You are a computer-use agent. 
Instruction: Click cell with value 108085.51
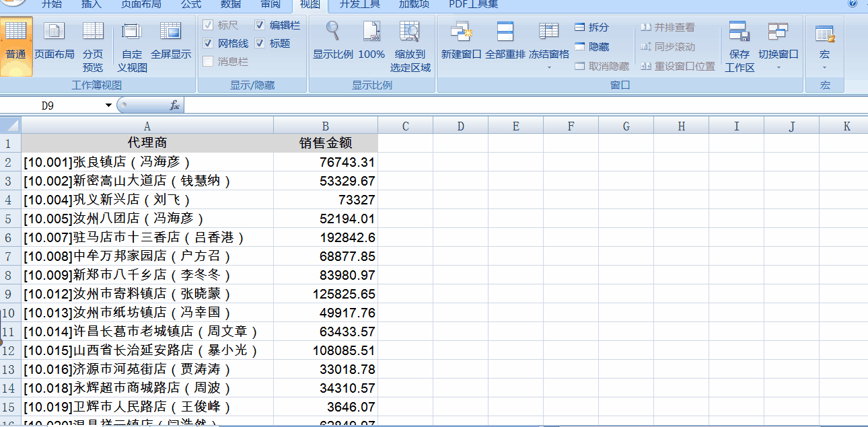326,350
